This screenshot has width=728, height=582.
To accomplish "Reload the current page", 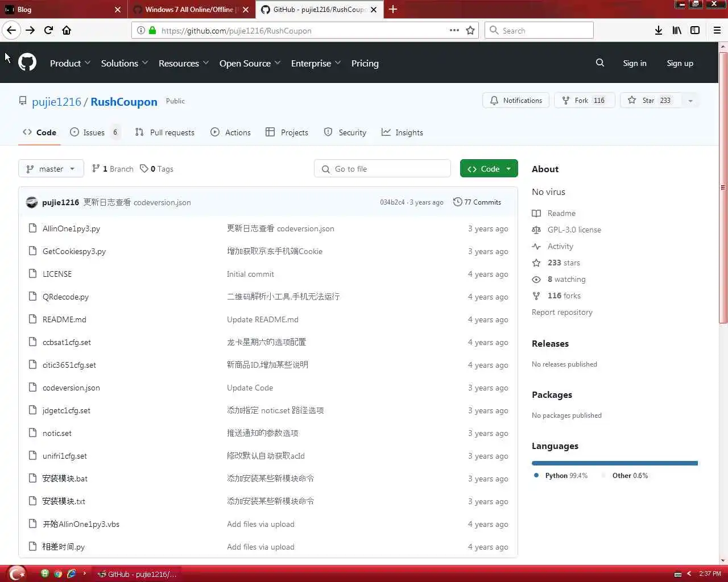I will 48,30.
